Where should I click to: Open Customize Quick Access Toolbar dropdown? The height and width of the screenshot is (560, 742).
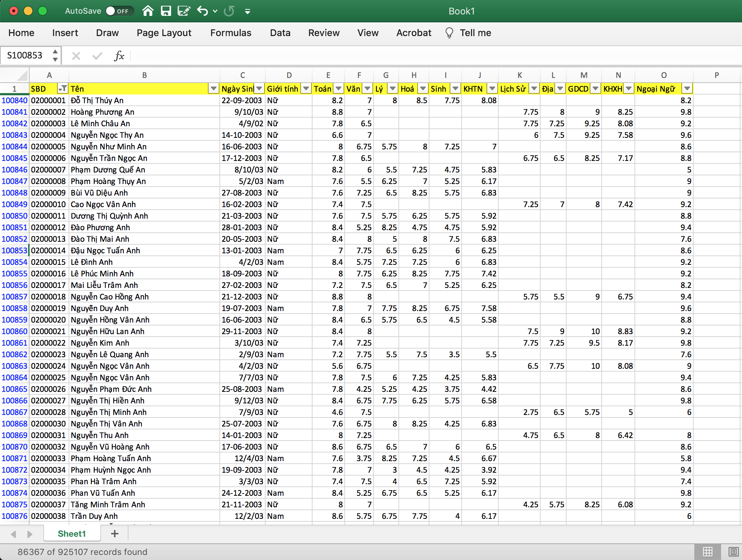click(x=248, y=12)
